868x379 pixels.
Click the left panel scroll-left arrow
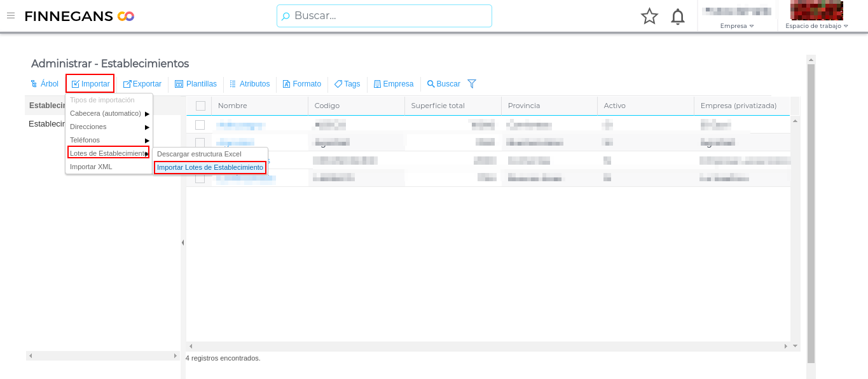tap(30, 355)
